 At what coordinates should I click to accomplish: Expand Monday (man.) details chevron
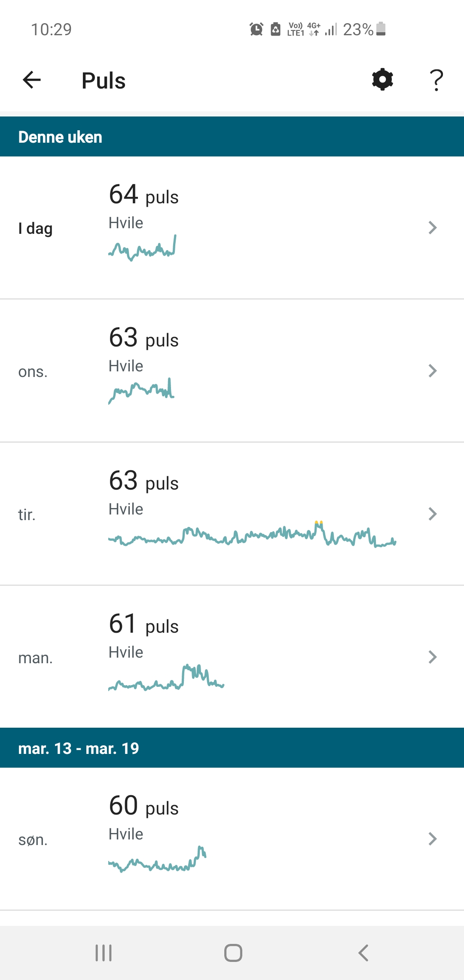point(432,657)
